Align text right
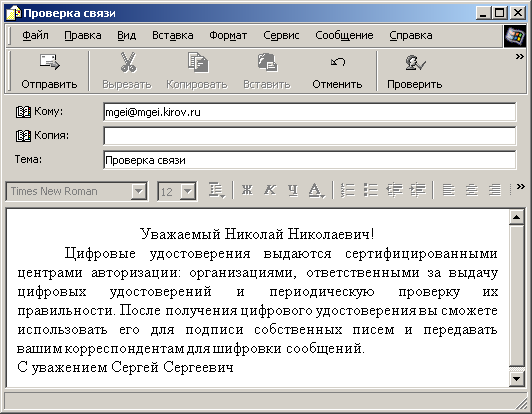The width and height of the screenshot is (532, 414). point(495,190)
